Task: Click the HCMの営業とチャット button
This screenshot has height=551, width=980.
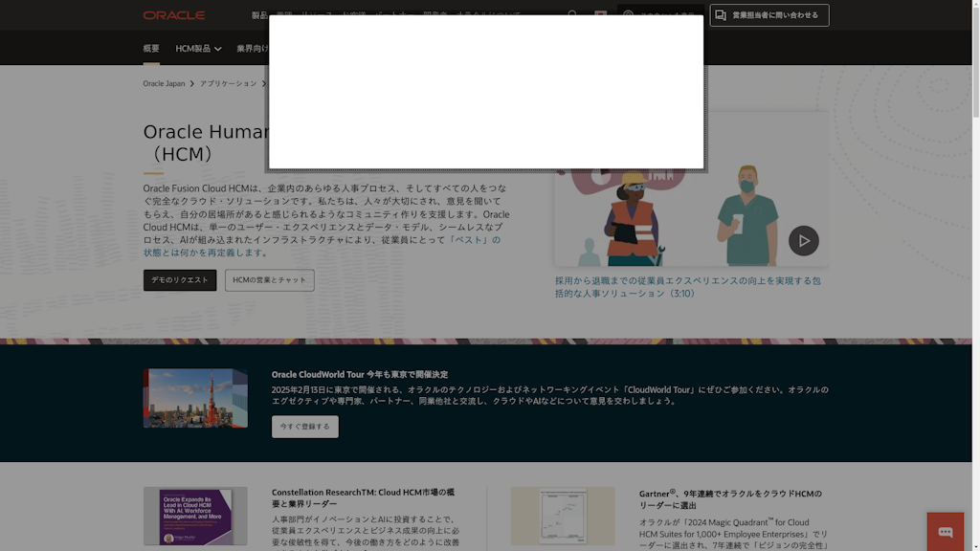Action: click(269, 280)
